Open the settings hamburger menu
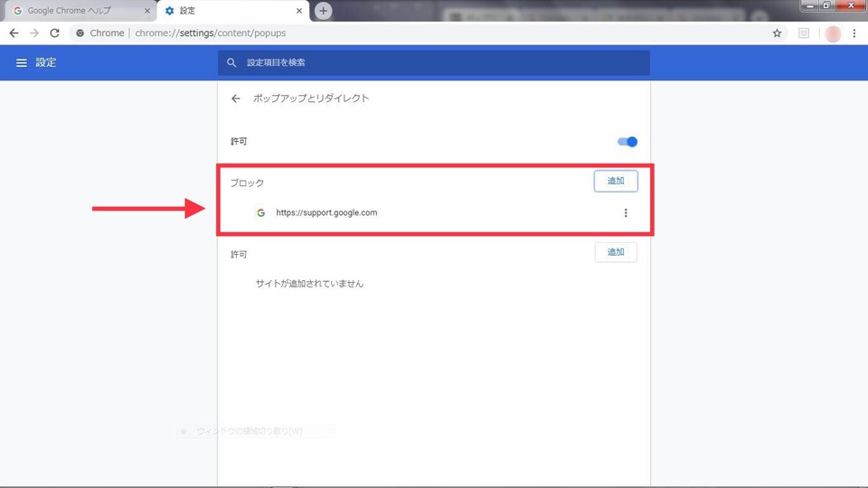 (21, 62)
